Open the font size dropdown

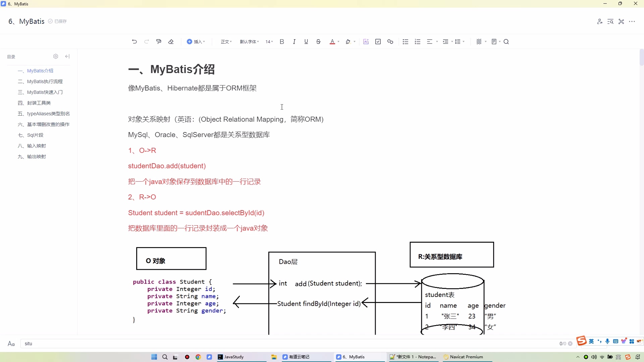pyautogui.click(x=269, y=41)
